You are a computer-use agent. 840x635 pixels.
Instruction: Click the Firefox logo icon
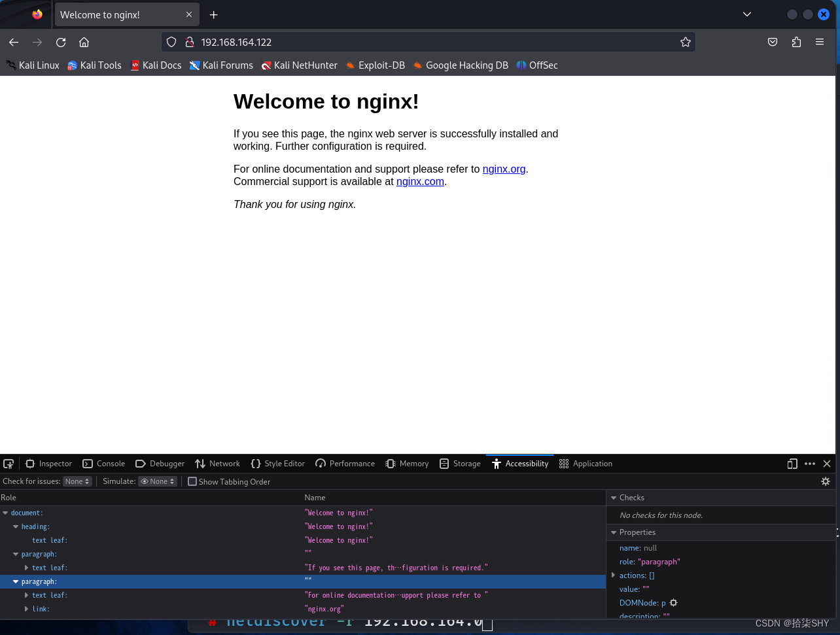click(x=37, y=14)
